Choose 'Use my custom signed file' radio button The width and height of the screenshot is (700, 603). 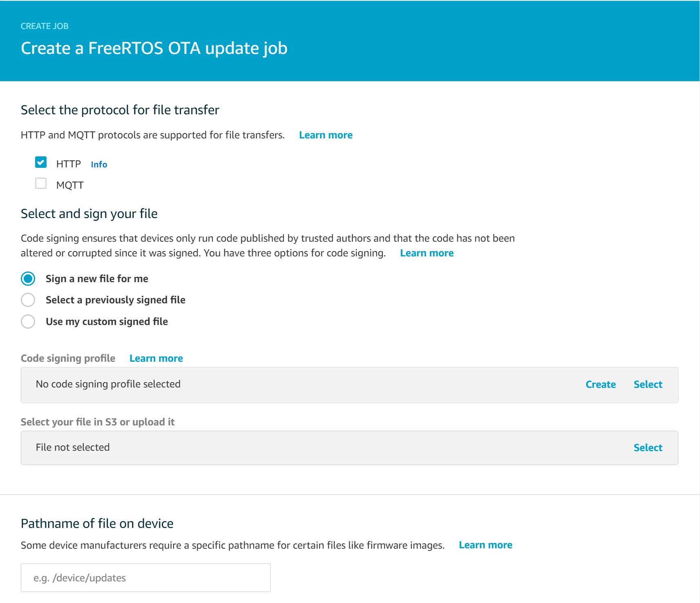pos(28,322)
